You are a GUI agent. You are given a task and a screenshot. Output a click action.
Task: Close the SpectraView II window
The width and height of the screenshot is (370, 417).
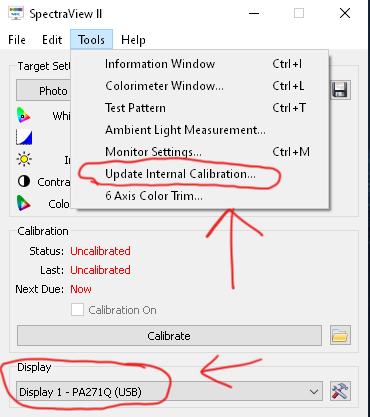click(x=345, y=13)
